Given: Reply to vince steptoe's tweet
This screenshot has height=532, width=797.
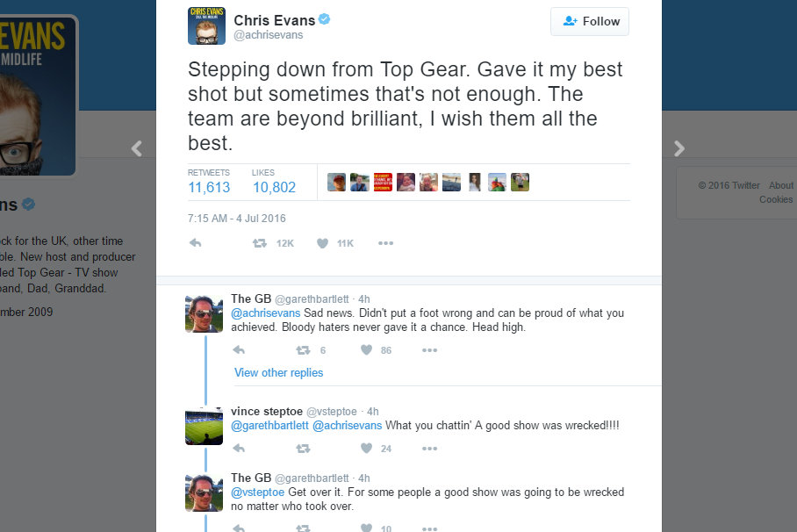Looking at the screenshot, I should coord(239,449).
